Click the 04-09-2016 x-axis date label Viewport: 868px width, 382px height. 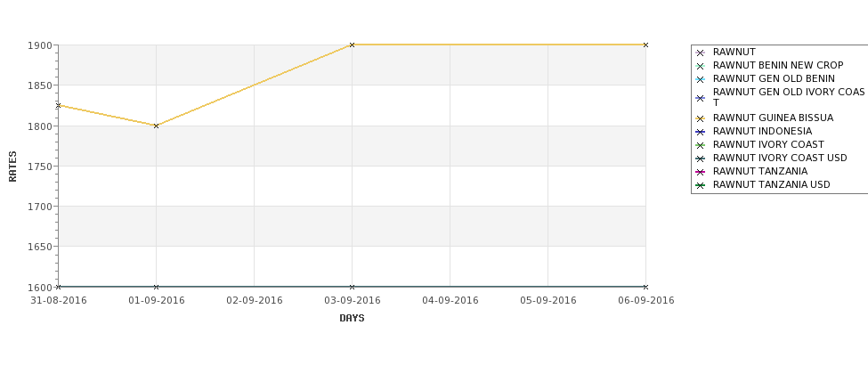tap(450, 301)
